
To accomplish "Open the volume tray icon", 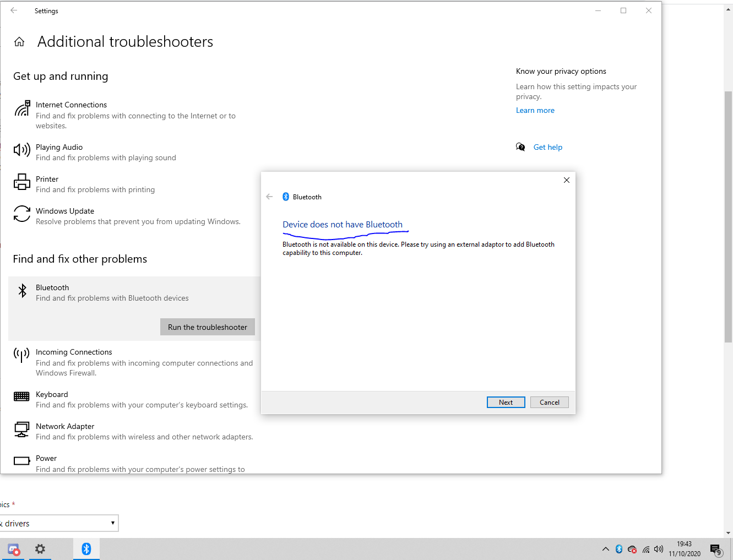I will [x=659, y=549].
